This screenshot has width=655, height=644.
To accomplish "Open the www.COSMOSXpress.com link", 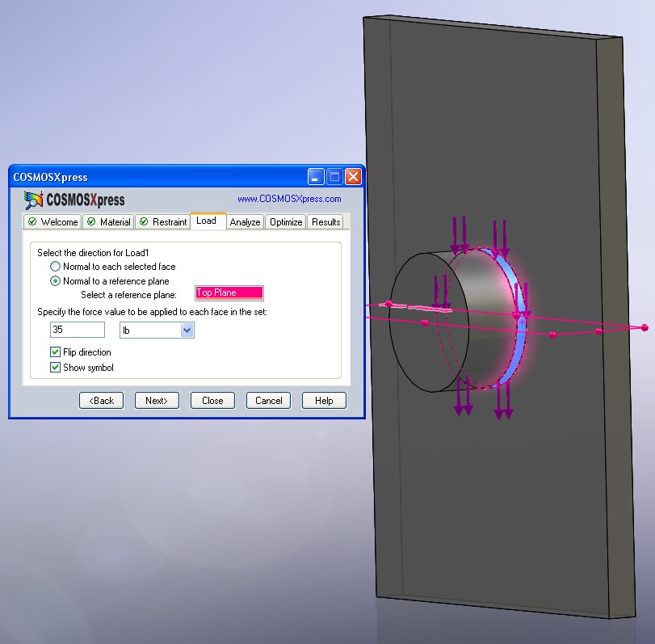I will point(289,199).
